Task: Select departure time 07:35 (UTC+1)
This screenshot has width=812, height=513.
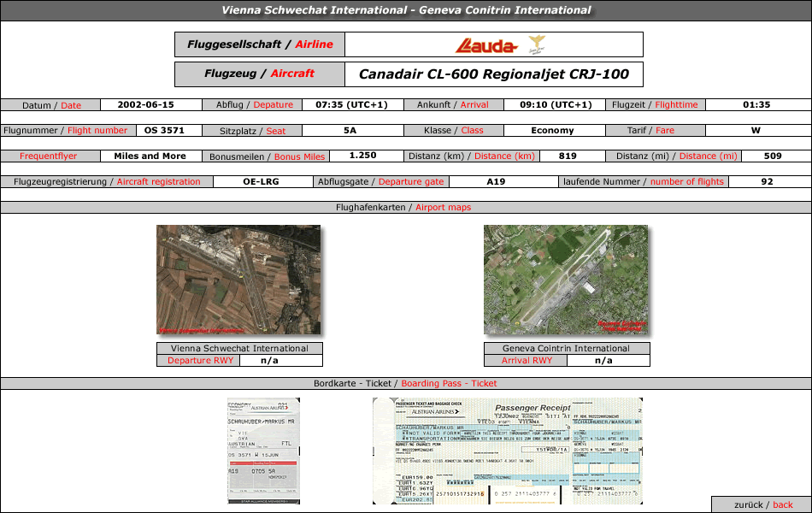Action: [351, 104]
